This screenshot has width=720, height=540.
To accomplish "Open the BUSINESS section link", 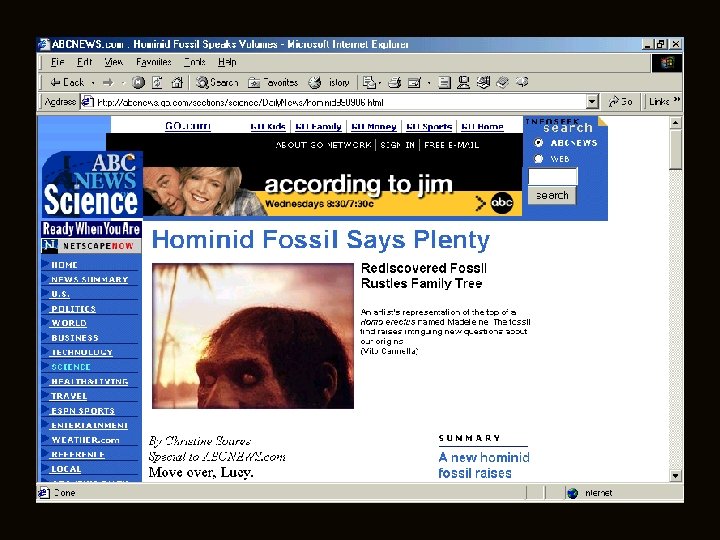I will coord(75,338).
